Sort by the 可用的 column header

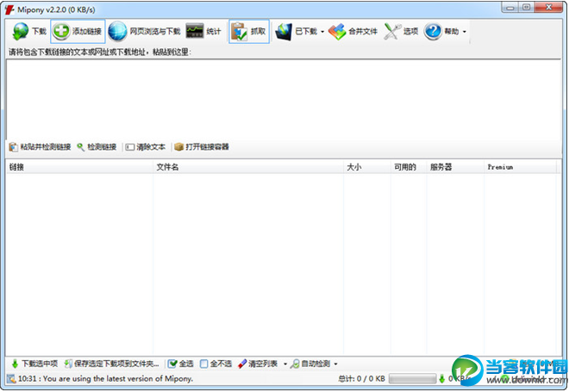pyautogui.click(x=409, y=167)
